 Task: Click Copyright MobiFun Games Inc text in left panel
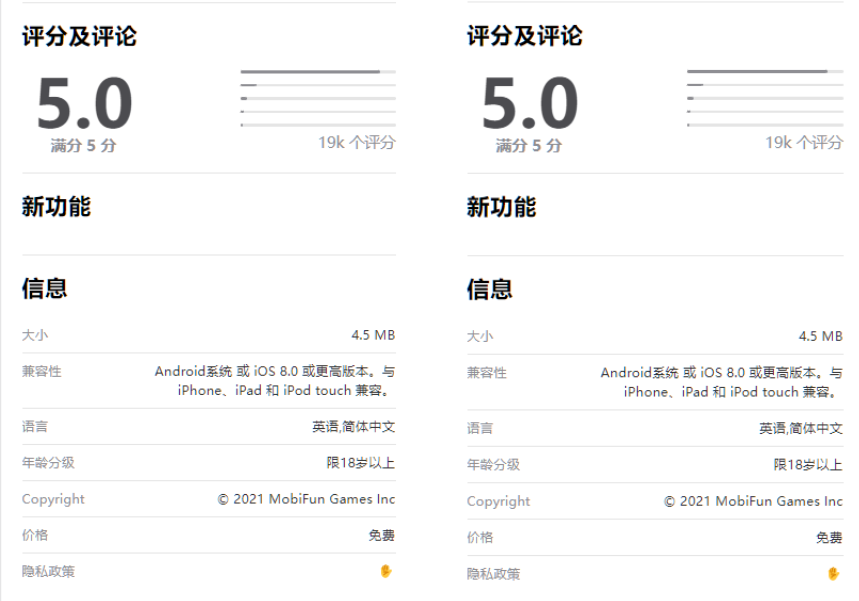click(x=306, y=499)
